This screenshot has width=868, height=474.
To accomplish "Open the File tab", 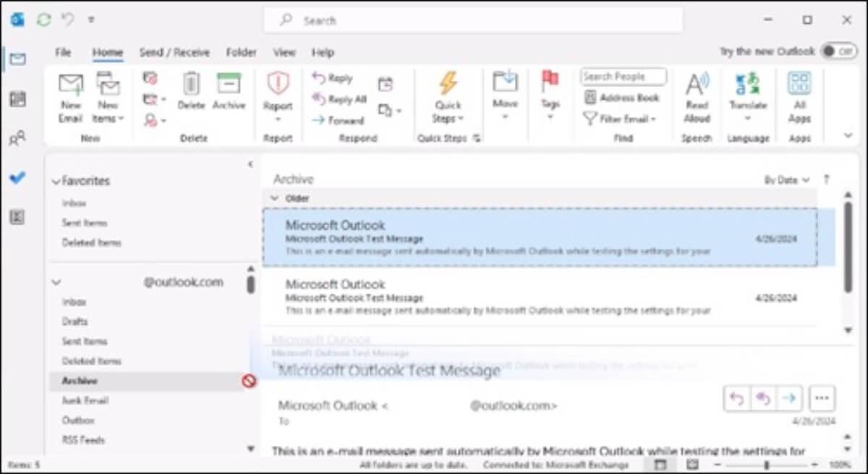I will [64, 52].
